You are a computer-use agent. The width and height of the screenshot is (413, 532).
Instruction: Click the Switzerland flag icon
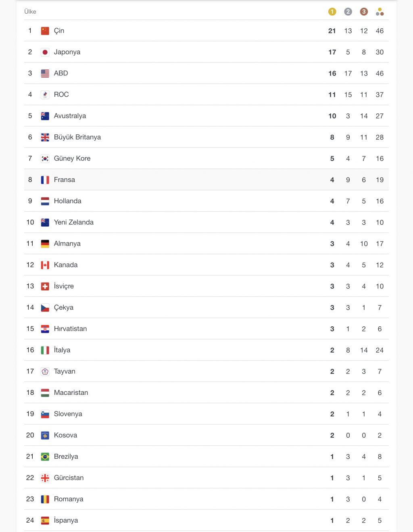[x=45, y=286]
